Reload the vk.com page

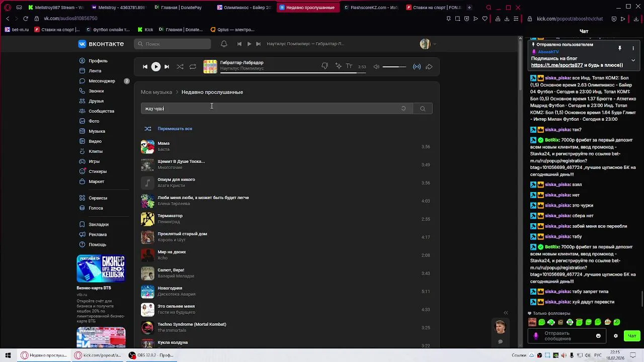tap(26, 19)
